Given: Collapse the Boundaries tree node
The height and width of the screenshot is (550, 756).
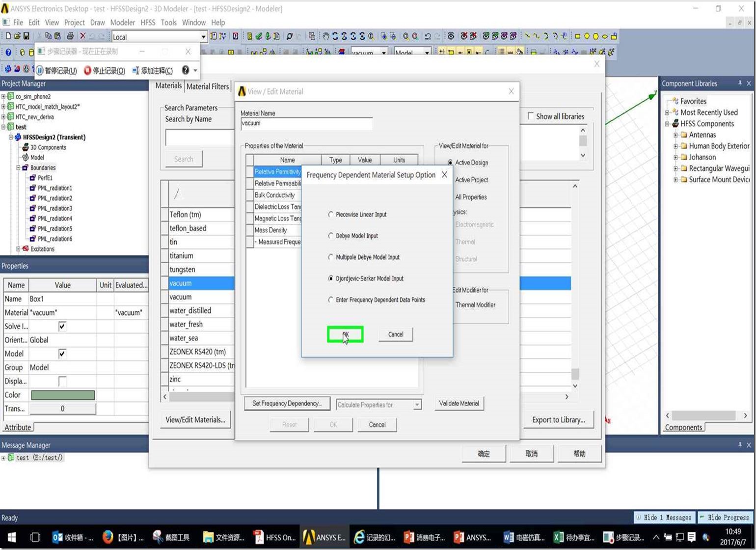Looking at the screenshot, I should click(18, 167).
